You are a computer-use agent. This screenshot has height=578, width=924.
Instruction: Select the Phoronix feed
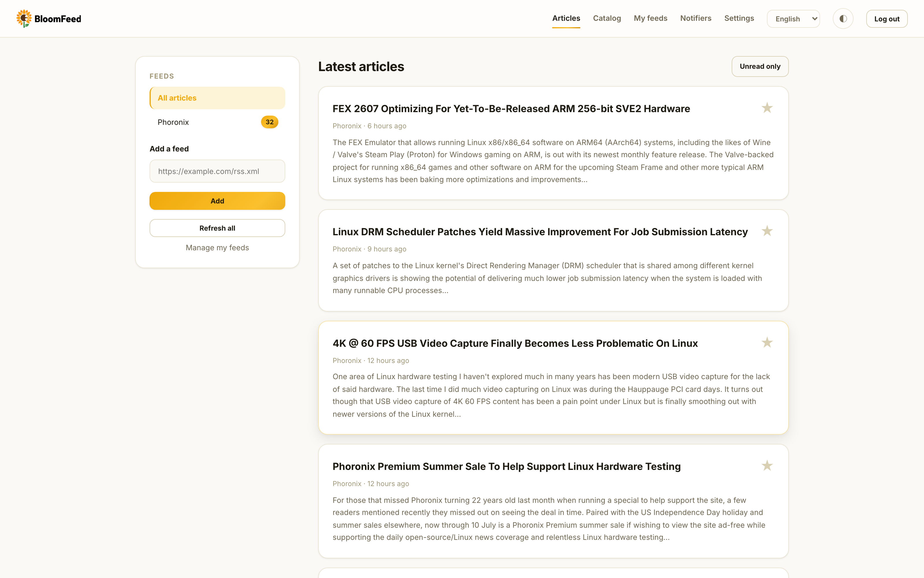click(217, 122)
